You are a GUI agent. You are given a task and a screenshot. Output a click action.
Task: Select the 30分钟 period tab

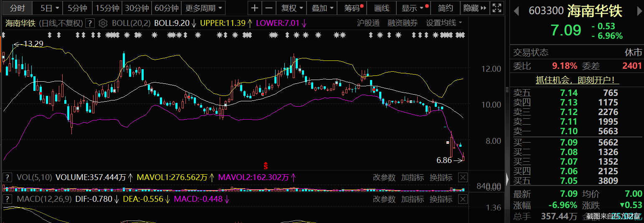137,8
